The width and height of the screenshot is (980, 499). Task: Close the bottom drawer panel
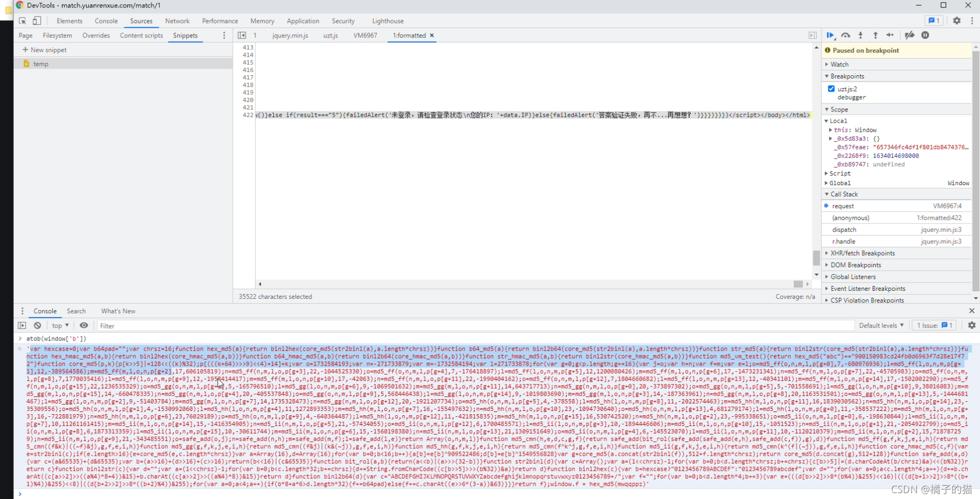[x=971, y=311]
